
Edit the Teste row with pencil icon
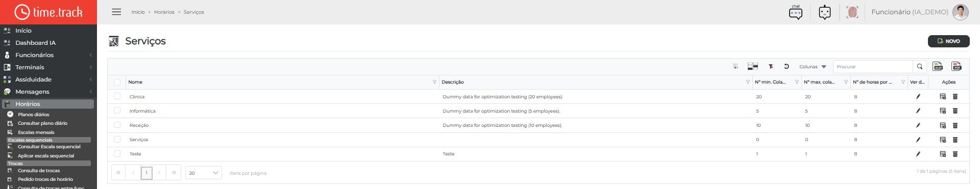tap(918, 153)
